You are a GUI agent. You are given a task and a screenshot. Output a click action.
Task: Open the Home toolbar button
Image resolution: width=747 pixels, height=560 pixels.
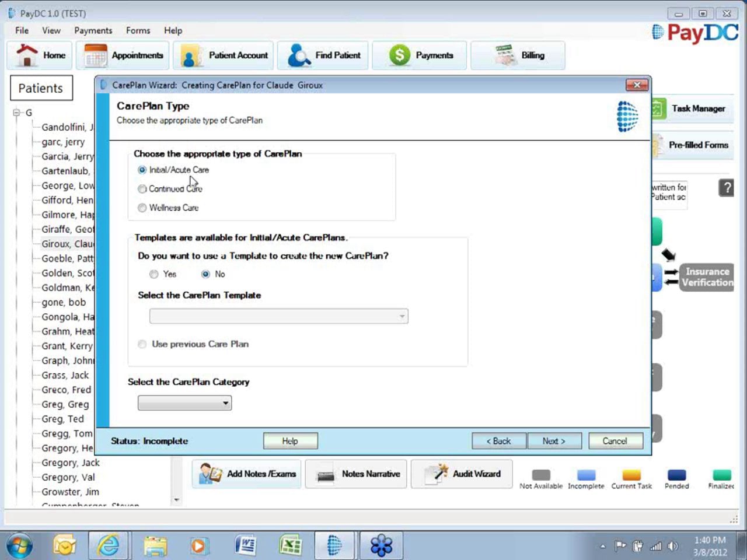point(40,55)
